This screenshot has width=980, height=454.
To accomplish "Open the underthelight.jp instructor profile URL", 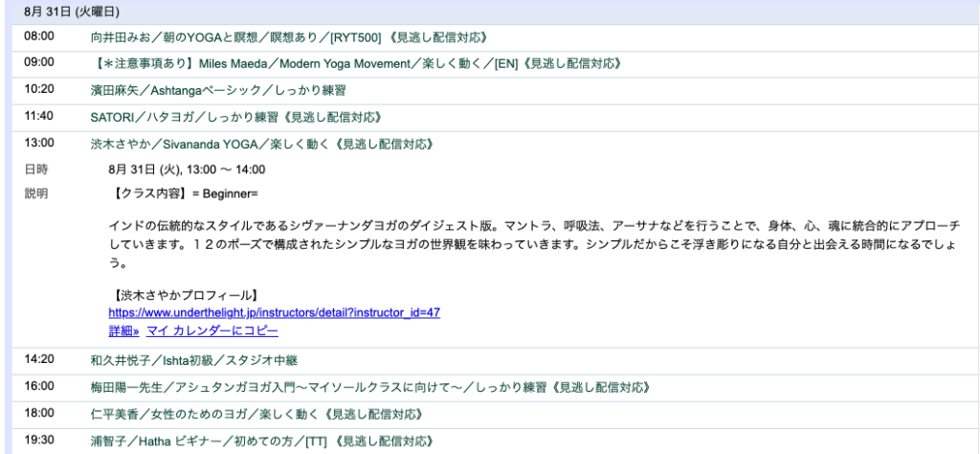I will click(x=275, y=312).
